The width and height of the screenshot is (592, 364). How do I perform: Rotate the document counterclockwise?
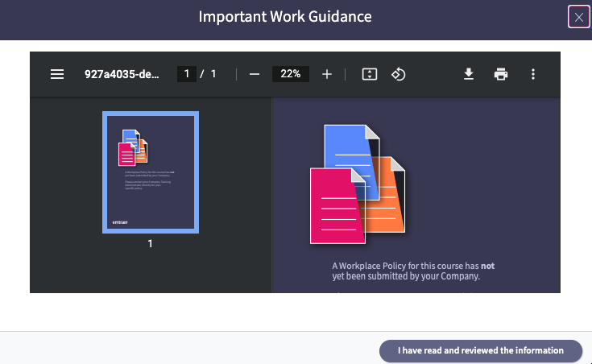[399, 74]
